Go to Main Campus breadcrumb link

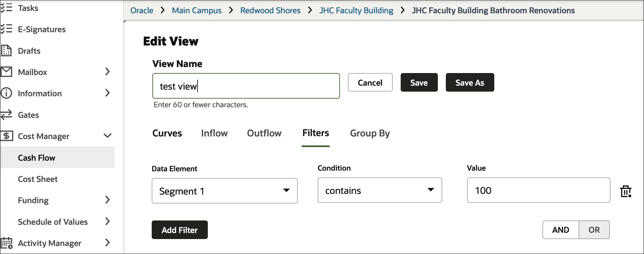pos(197,10)
